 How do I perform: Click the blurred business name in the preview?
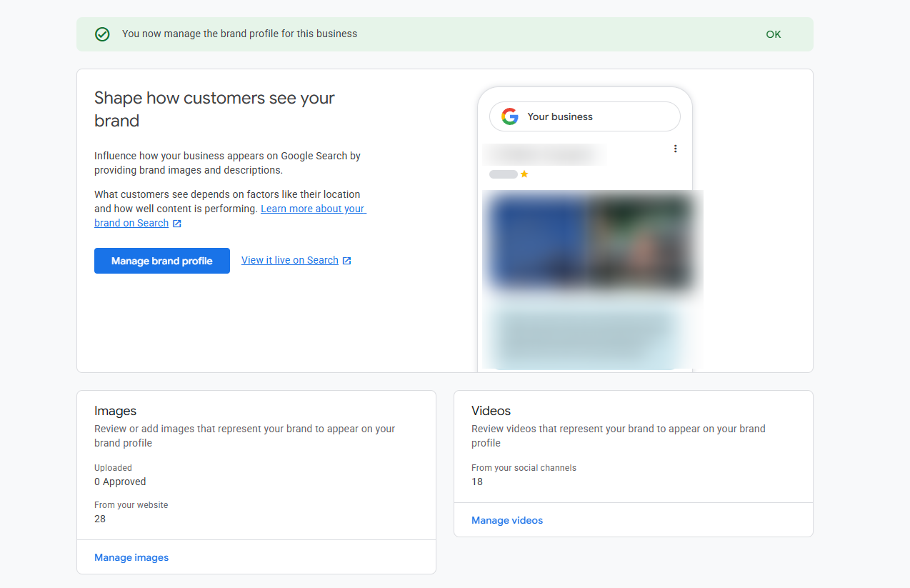[544, 154]
